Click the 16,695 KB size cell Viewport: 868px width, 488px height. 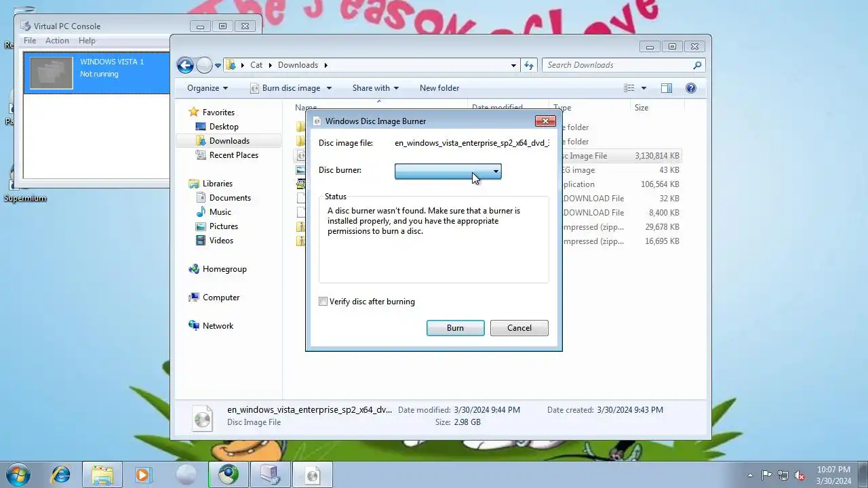[662, 241]
